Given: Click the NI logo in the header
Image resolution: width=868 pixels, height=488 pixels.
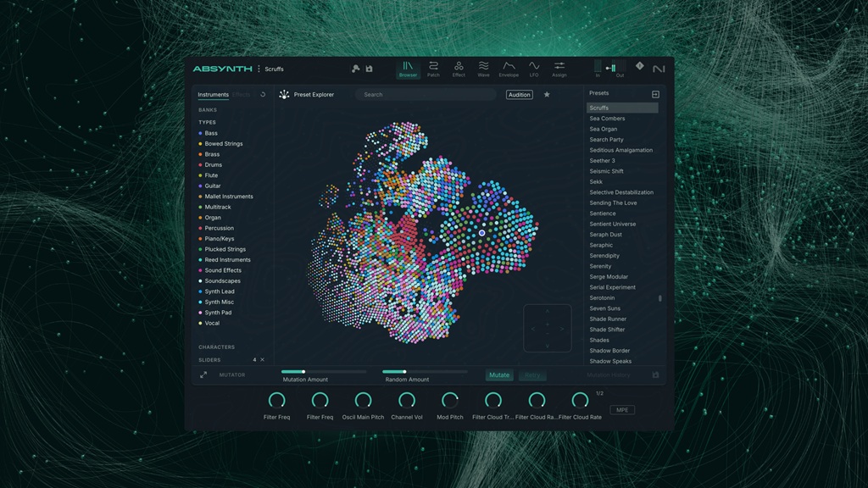Looking at the screenshot, I should pyautogui.click(x=659, y=68).
